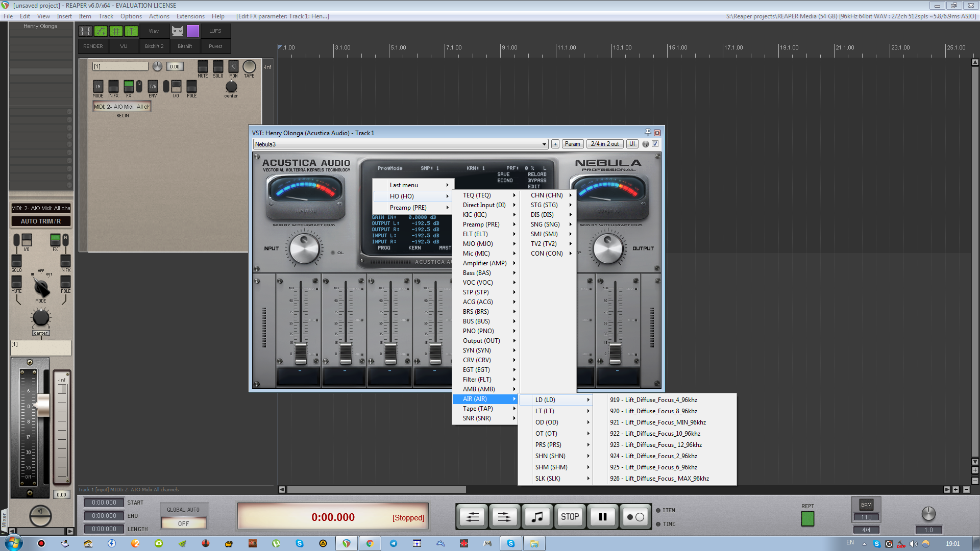
Task: Toggle IN FX switch on track panel
Action: coord(113,87)
